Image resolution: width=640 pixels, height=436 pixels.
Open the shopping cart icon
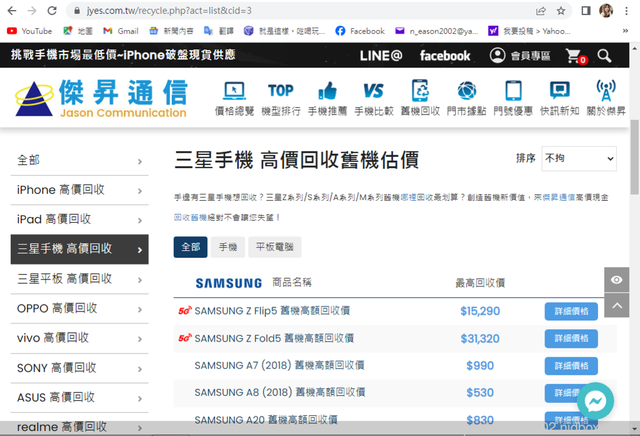[x=574, y=56]
